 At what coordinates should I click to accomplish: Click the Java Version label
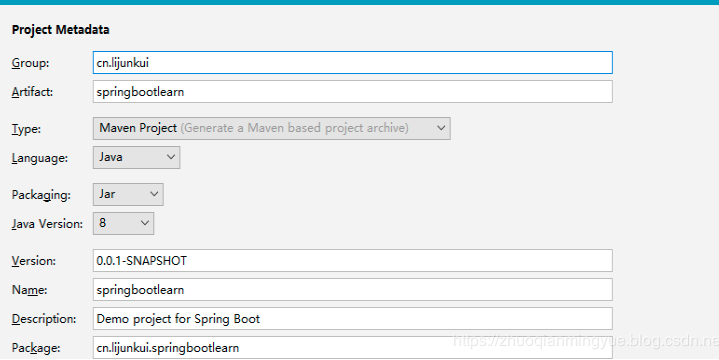pyautogui.click(x=47, y=224)
